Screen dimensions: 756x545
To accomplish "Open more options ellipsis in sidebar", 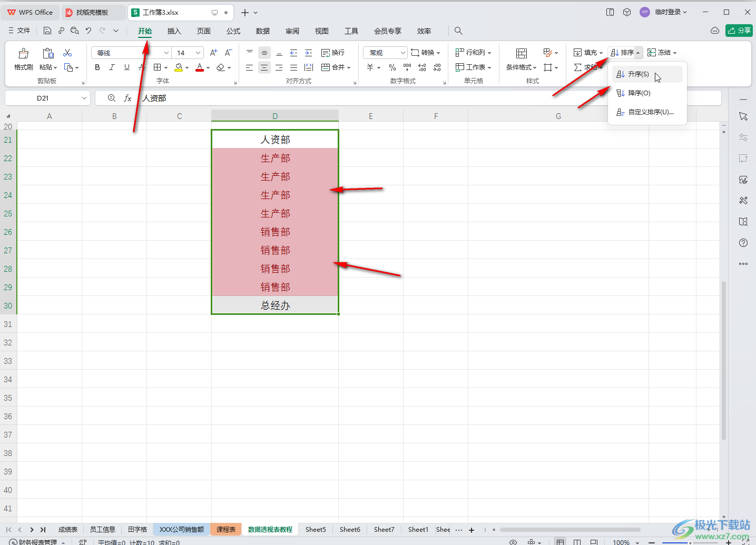I will click(743, 264).
